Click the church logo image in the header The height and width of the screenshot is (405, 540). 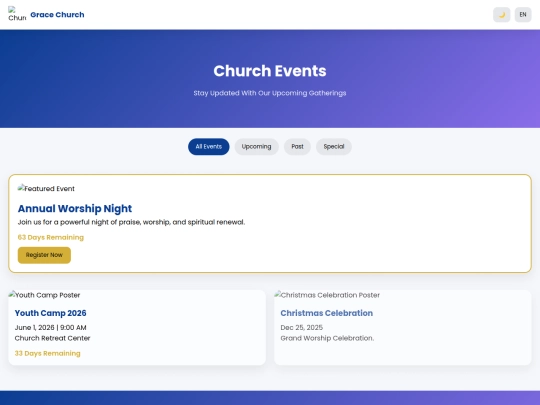(x=17, y=14)
